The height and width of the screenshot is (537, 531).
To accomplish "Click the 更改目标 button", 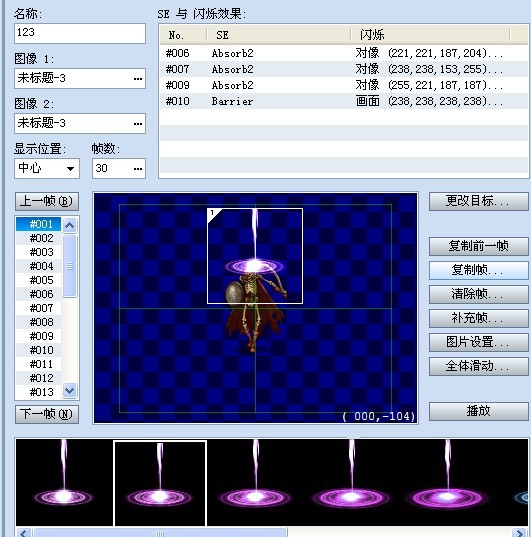I will click(479, 201).
